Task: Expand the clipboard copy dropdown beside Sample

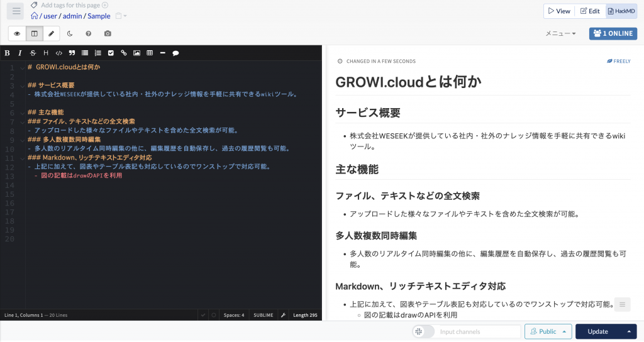Action: (x=121, y=16)
